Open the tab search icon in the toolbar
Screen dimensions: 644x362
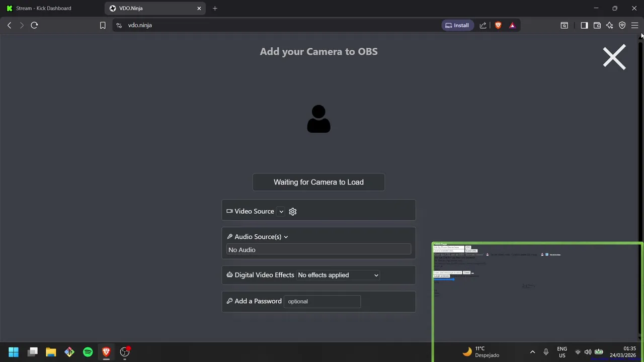[x=565, y=25]
